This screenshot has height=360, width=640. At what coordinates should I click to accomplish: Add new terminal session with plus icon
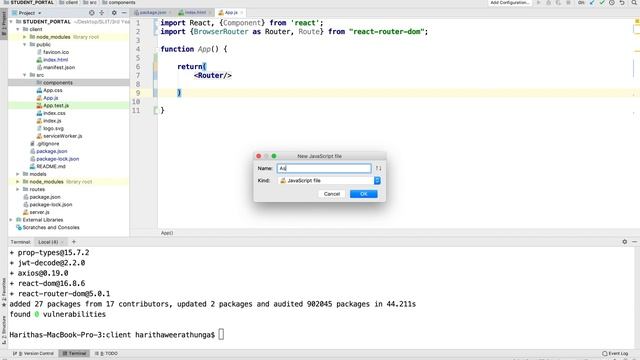click(x=74, y=242)
